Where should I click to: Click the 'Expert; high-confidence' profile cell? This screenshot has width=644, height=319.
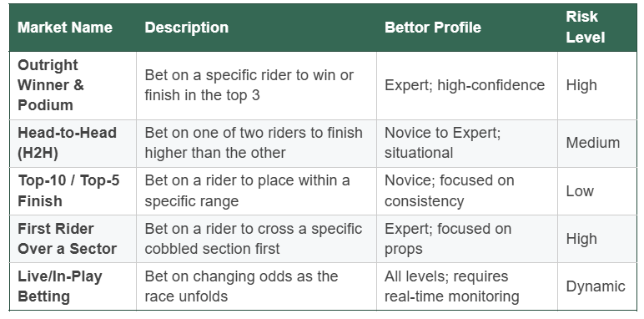467,85
